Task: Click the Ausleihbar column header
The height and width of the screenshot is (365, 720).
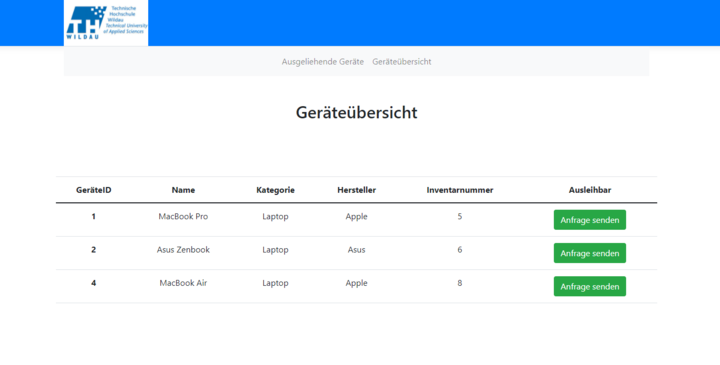Action: pyautogui.click(x=590, y=190)
